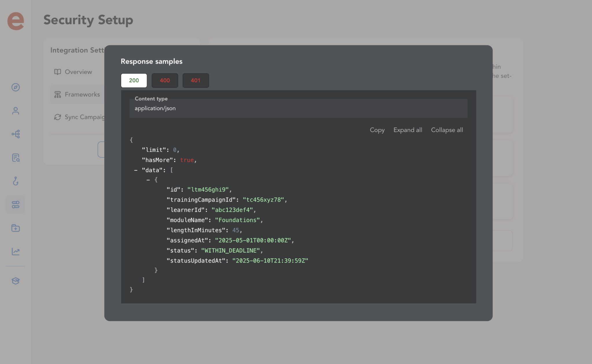This screenshot has height=364, width=592.
Task: Click the red 'e' app logo
Action: [x=16, y=21]
